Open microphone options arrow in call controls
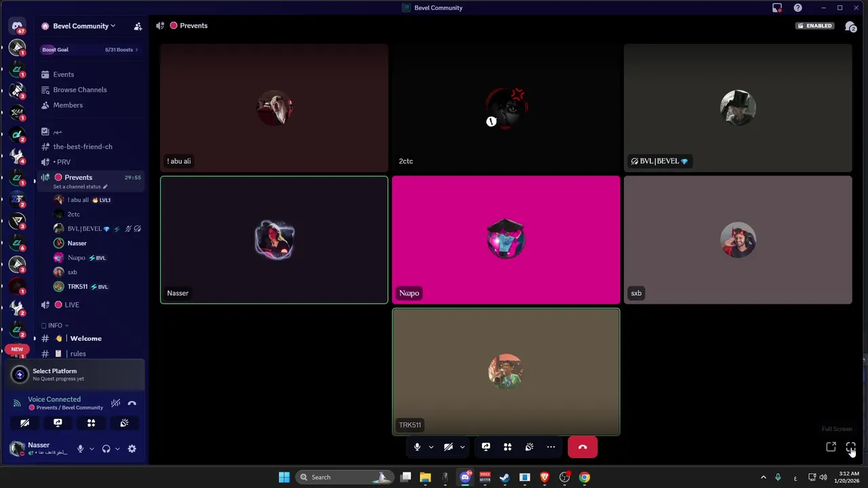The height and width of the screenshot is (488, 868). point(431,447)
